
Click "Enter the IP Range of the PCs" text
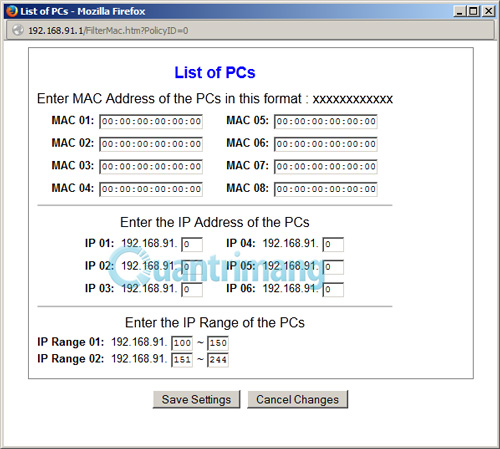point(215,323)
